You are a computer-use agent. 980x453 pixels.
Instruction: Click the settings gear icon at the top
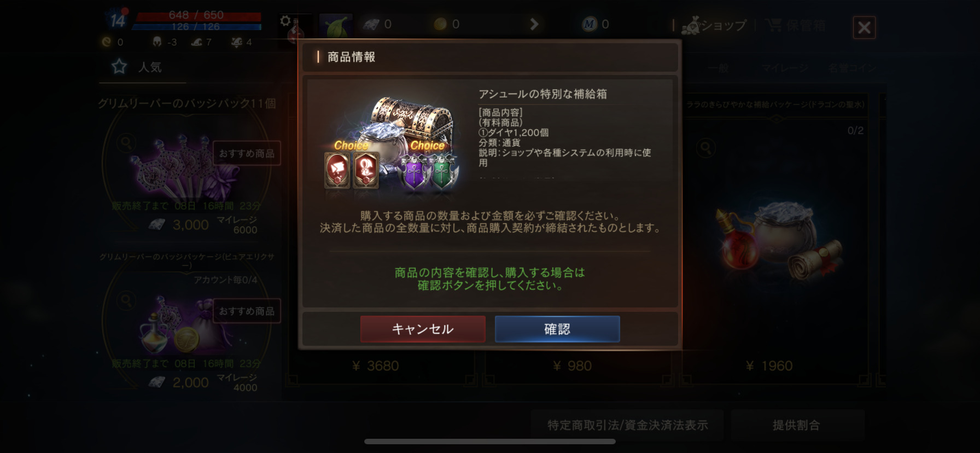pyautogui.click(x=285, y=21)
